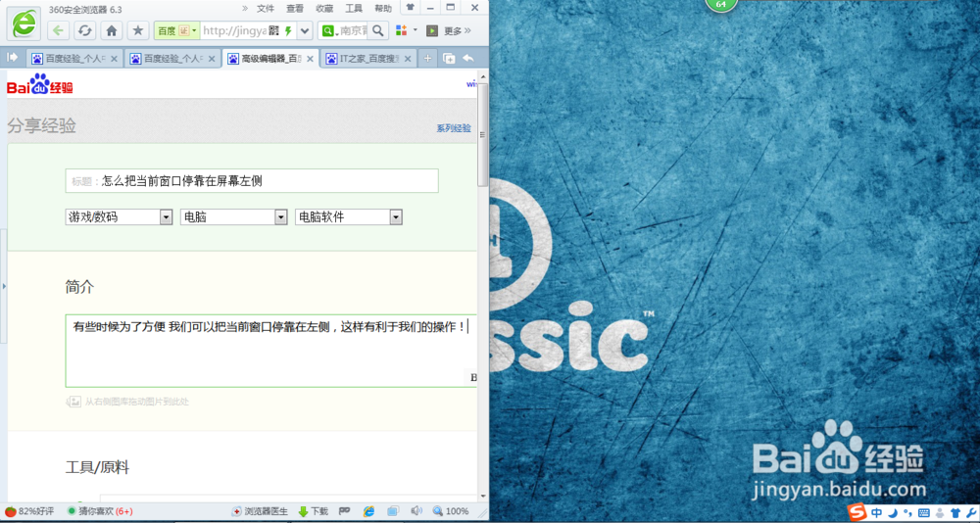Image resolution: width=980 pixels, height=523 pixels.
Task: Click the 360 browser green e logo
Action: (24, 24)
